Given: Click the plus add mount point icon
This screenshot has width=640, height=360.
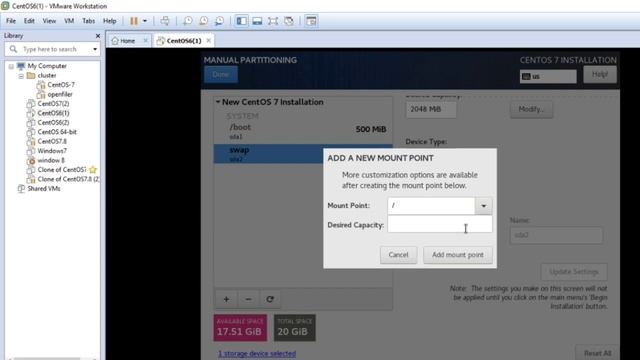Looking at the screenshot, I should tap(227, 299).
